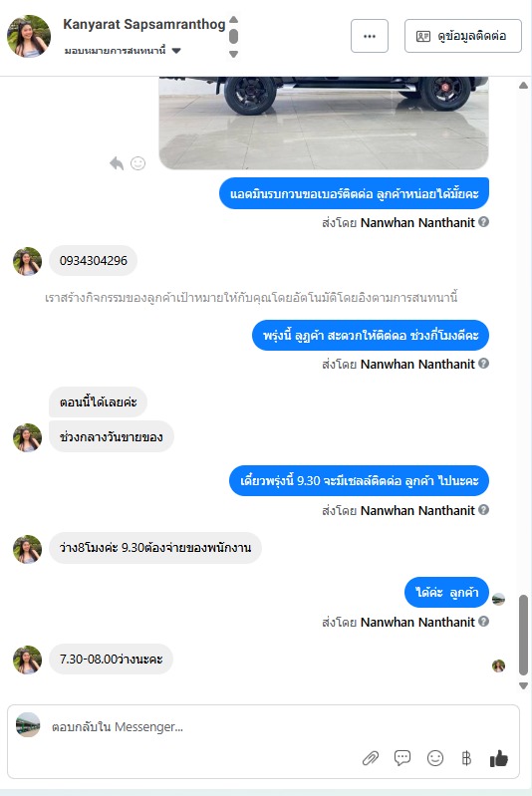This screenshot has height=796, width=532.
Task: Click the baht payment request icon
Action: [466, 758]
